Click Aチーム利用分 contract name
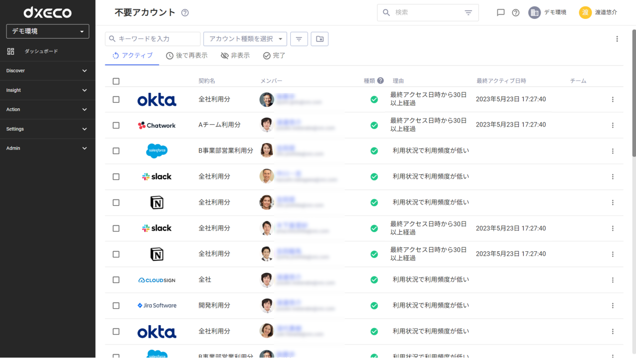Image resolution: width=636 pixels, height=364 pixels. click(219, 125)
